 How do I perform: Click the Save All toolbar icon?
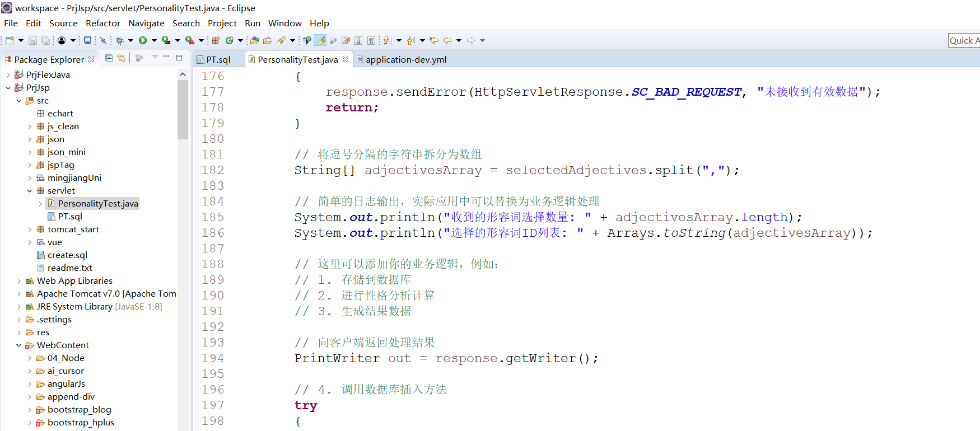[45, 40]
